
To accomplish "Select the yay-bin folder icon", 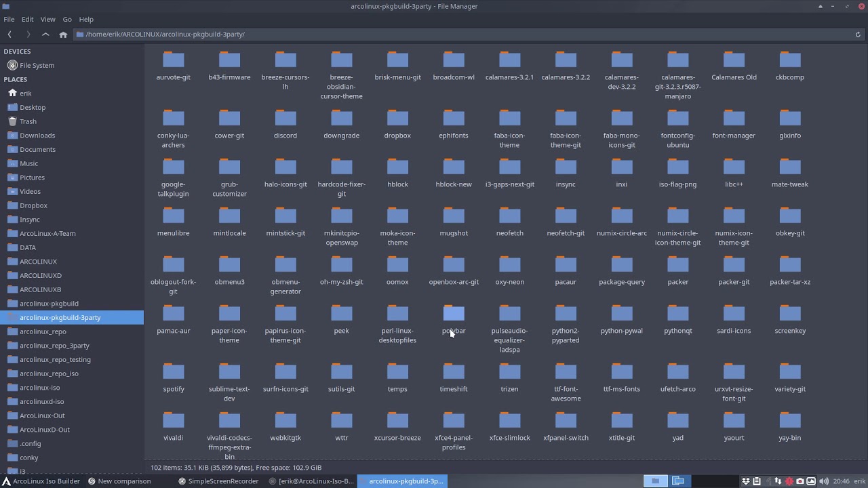I will pyautogui.click(x=790, y=420).
